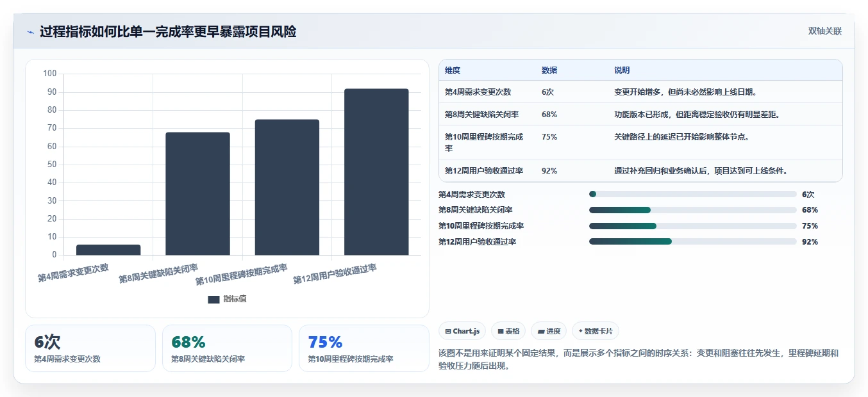
Task: Click the icon inside the 表格 tag
Action: click(x=501, y=332)
